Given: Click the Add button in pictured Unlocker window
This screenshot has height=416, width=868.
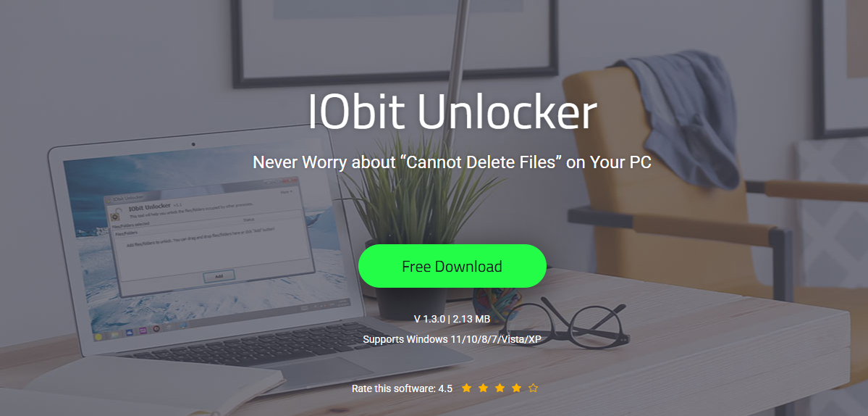Looking at the screenshot, I should [219, 276].
